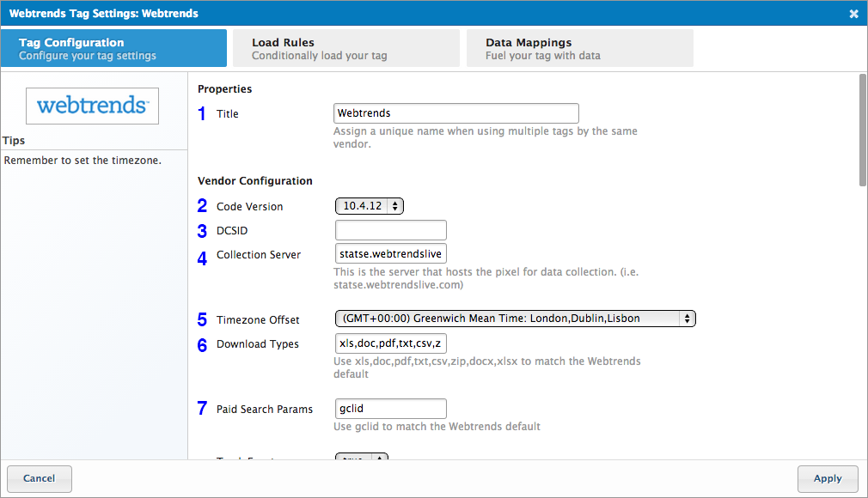Viewport: 868px width, 498px height.
Task: Expand the Timezone Offset dropdown
Action: pos(515,319)
